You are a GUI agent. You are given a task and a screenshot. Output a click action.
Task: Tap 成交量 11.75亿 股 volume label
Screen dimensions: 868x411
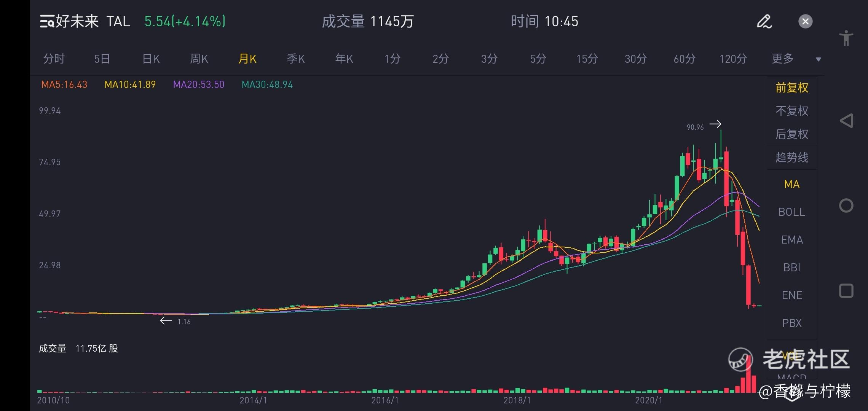(78, 349)
